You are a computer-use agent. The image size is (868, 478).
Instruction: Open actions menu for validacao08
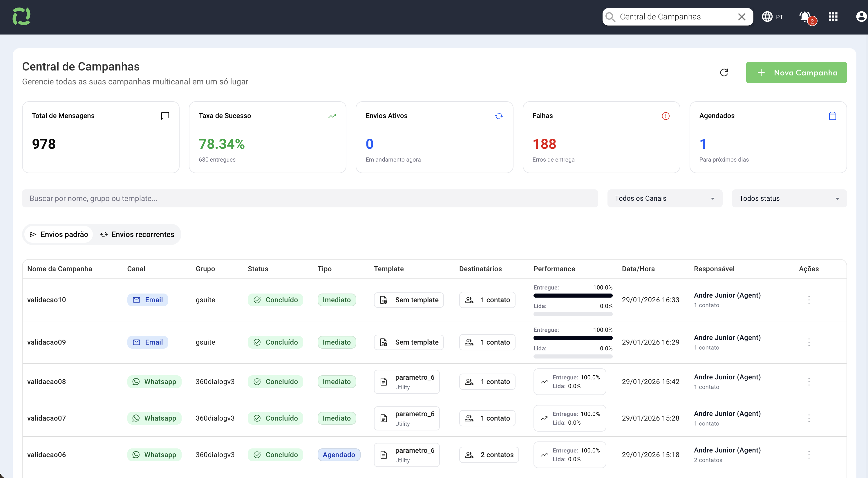point(809,382)
